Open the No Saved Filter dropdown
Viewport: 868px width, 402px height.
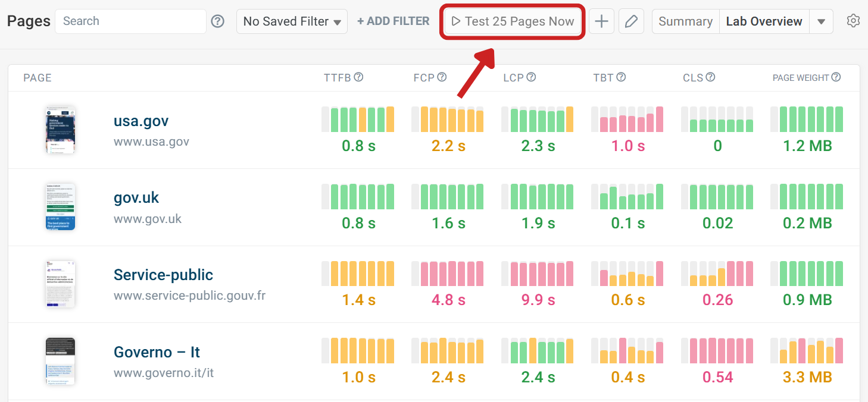click(292, 21)
